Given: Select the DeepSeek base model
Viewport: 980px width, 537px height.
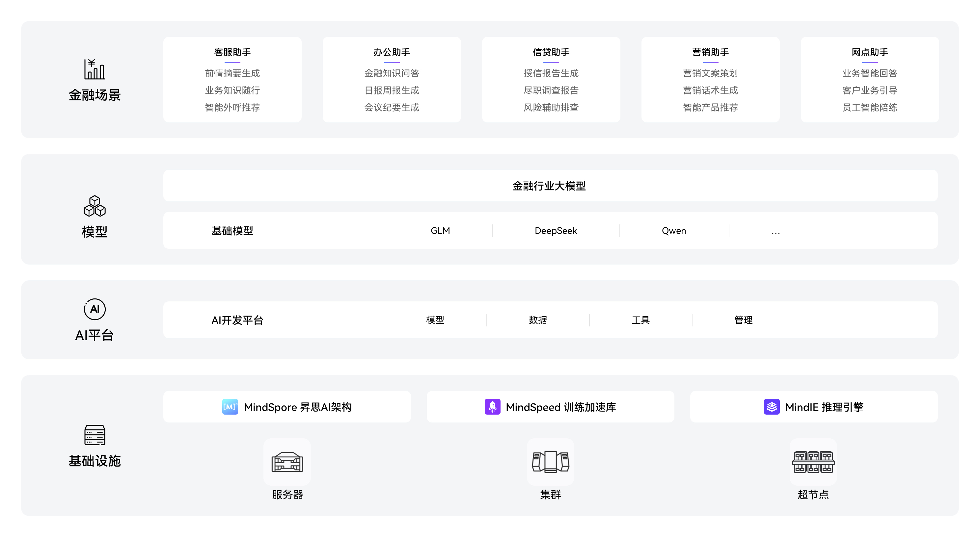Looking at the screenshot, I should coord(556,231).
